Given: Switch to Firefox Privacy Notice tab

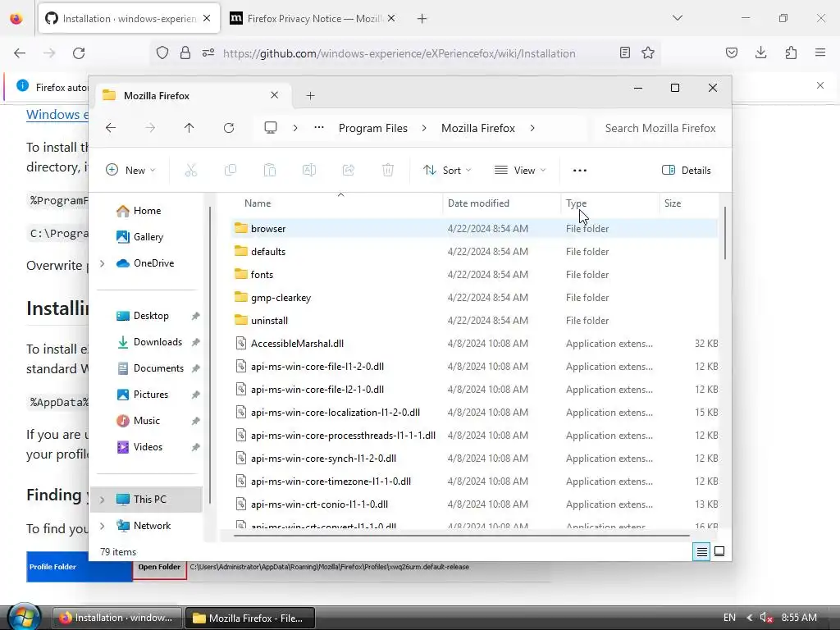Looking at the screenshot, I should [x=313, y=19].
